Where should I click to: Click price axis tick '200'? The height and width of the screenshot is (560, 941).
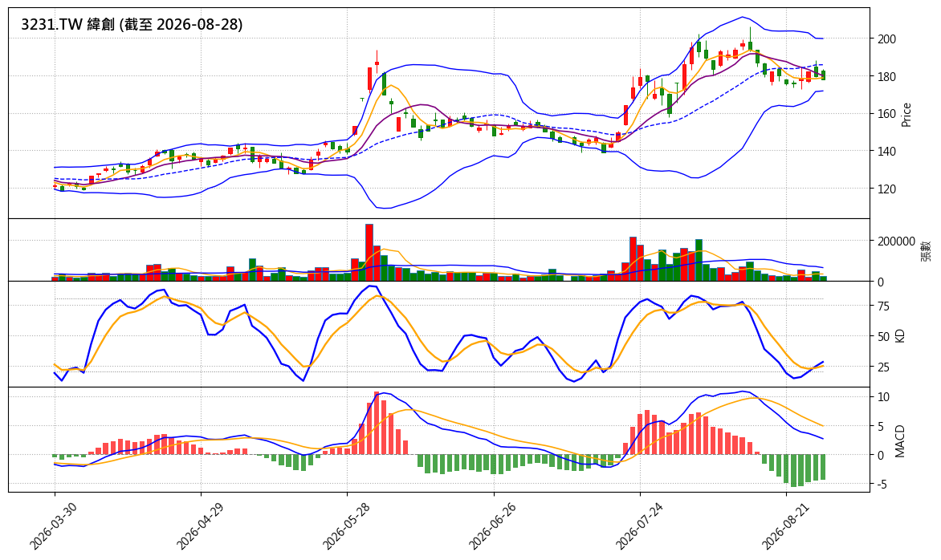click(886, 39)
